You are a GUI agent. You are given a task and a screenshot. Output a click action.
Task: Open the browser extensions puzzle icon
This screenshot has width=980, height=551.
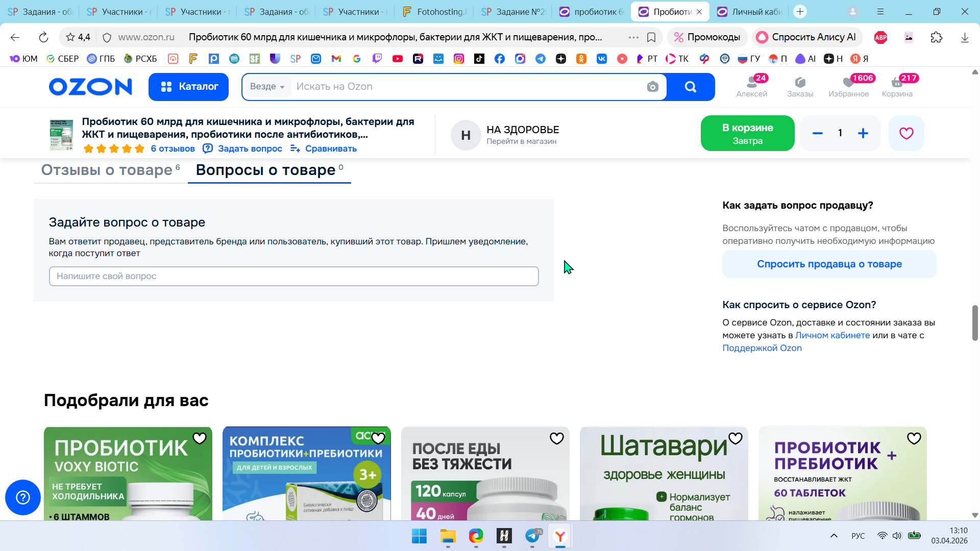[x=936, y=37]
